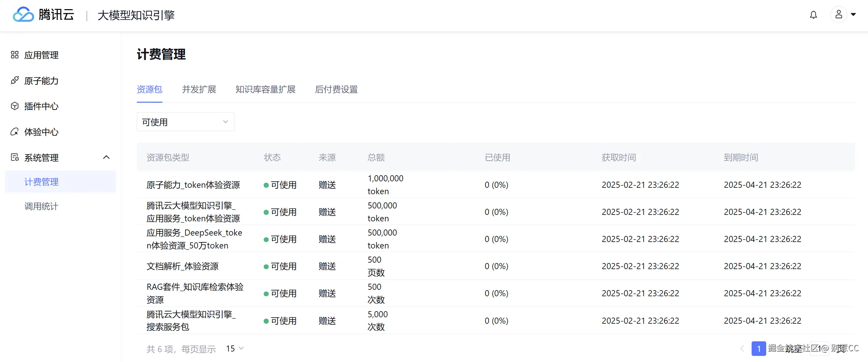Click page number 1 button
Viewport: 868px width, 362px height.
(758, 348)
